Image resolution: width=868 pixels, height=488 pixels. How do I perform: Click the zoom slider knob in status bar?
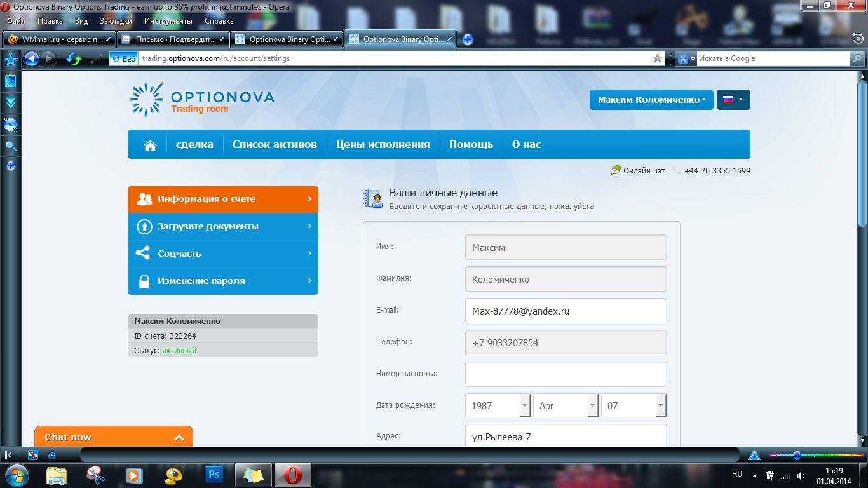(797, 455)
